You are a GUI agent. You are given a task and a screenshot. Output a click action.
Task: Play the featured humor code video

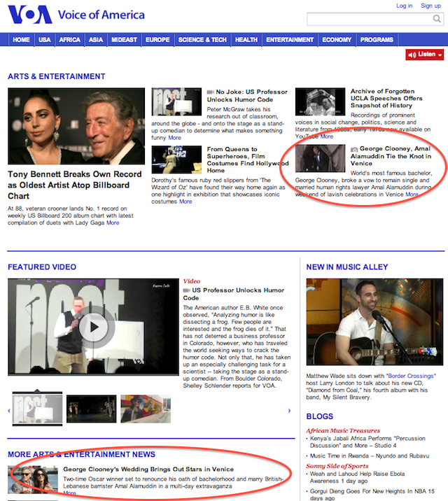[94, 327]
